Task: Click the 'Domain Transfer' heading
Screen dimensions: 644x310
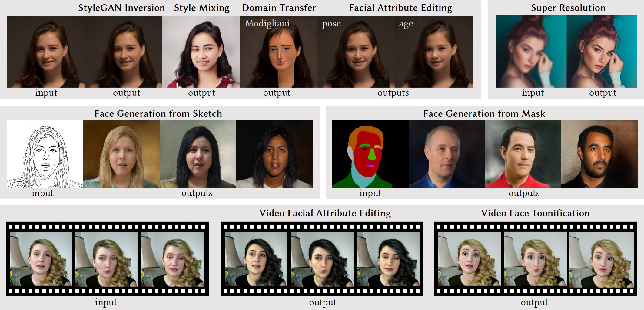Action: pos(279,8)
